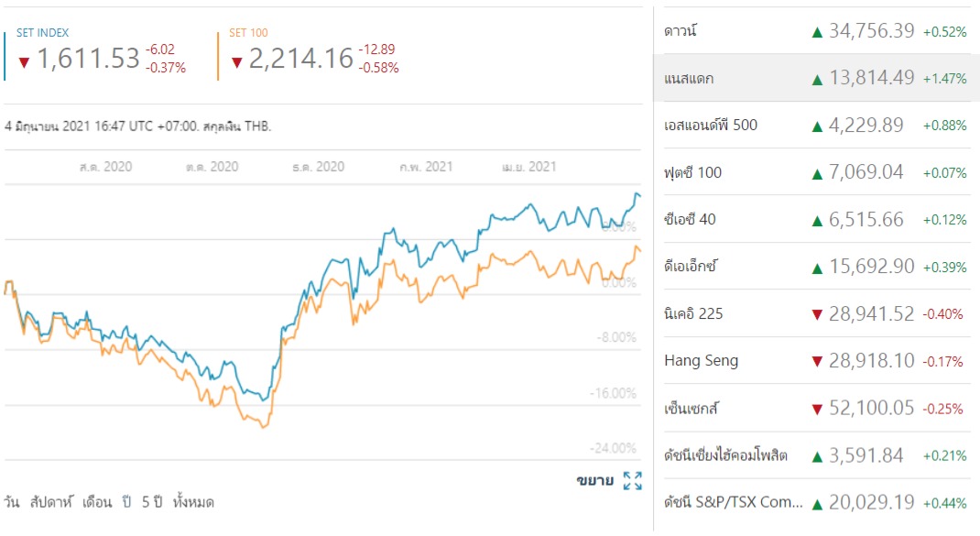
Task: Open the ขยาย (expand) chart link
Action: pos(594,481)
